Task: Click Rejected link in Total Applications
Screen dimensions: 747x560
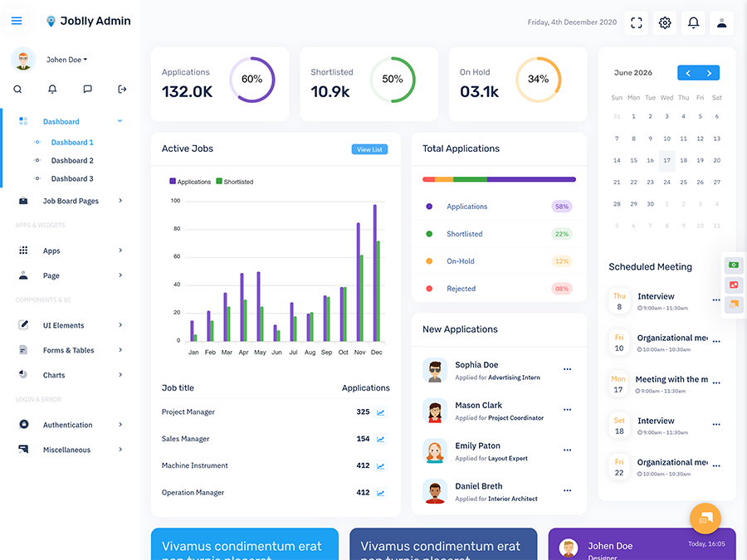Action: [x=461, y=289]
